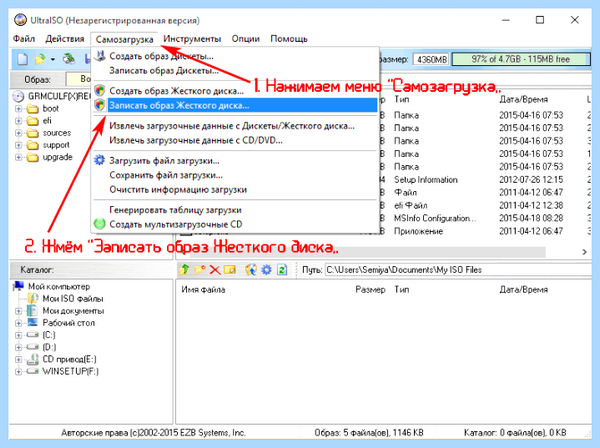
Task: Expand the (C:) drive node
Action: [18, 335]
